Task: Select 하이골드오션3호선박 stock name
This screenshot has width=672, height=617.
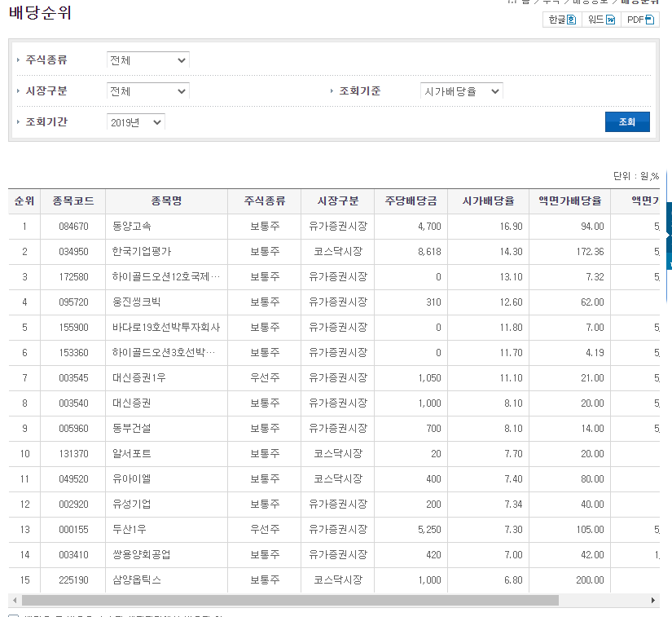Action: pyautogui.click(x=164, y=353)
